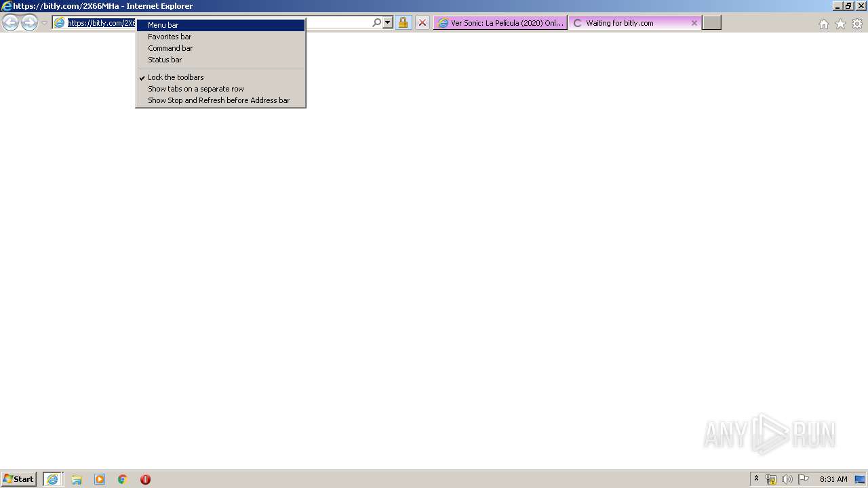This screenshot has height=488, width=868.
Task: Show hidden tray icons arrow
Action: [757, 479]
